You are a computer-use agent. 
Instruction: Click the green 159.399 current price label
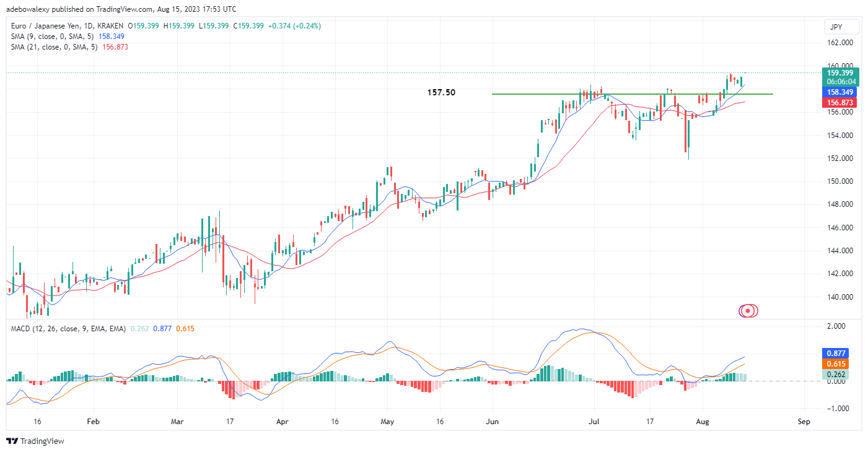[840, 72]
